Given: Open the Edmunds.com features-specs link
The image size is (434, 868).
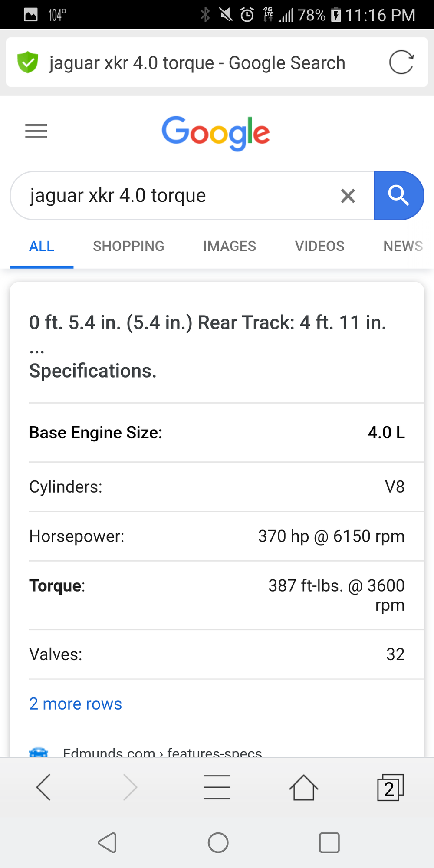Looking at the screenshot, I should click(x=162, y=752).
